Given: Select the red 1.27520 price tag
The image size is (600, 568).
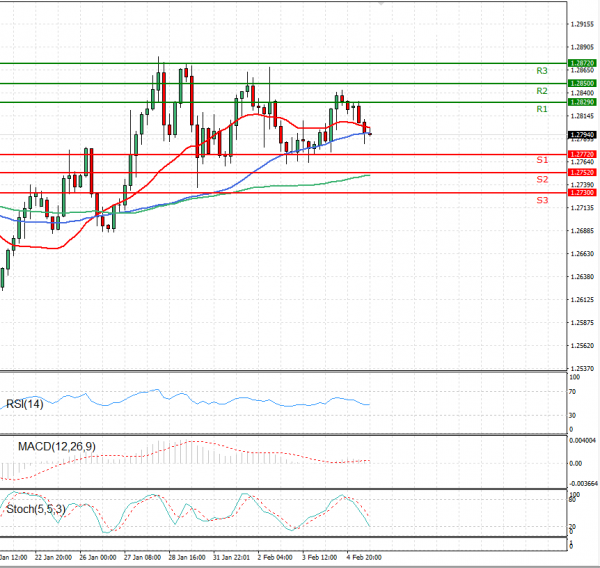Looking at the screenshot, I should click(x=582, y=173).
